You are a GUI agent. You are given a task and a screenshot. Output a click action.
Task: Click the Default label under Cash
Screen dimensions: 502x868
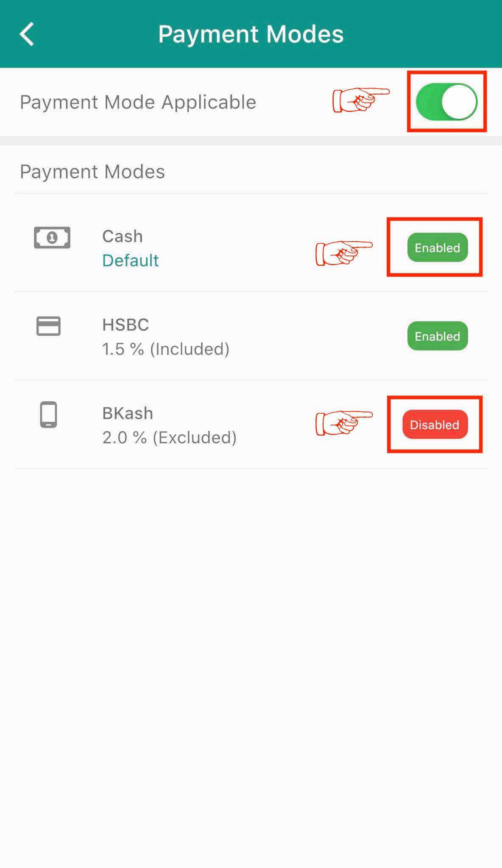pyautogui.click(x=131, y=260)
